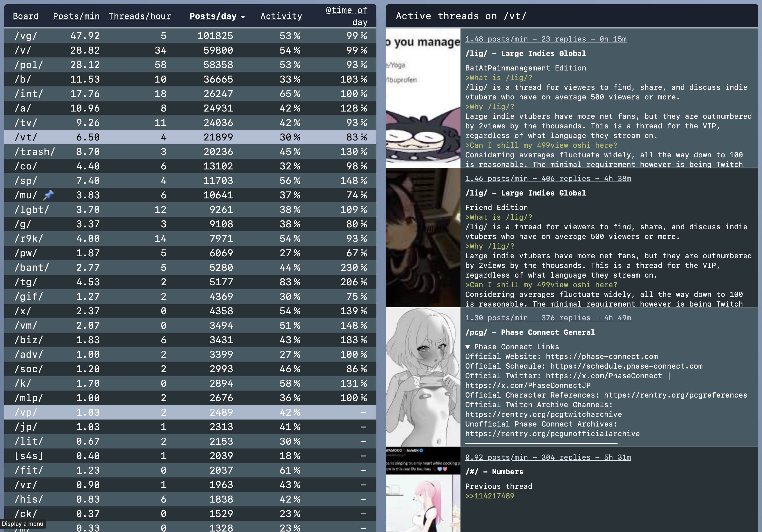Click the Active threads on /vt/ heading
Viewport: 762px width, 532px height.
click(461, 16)
